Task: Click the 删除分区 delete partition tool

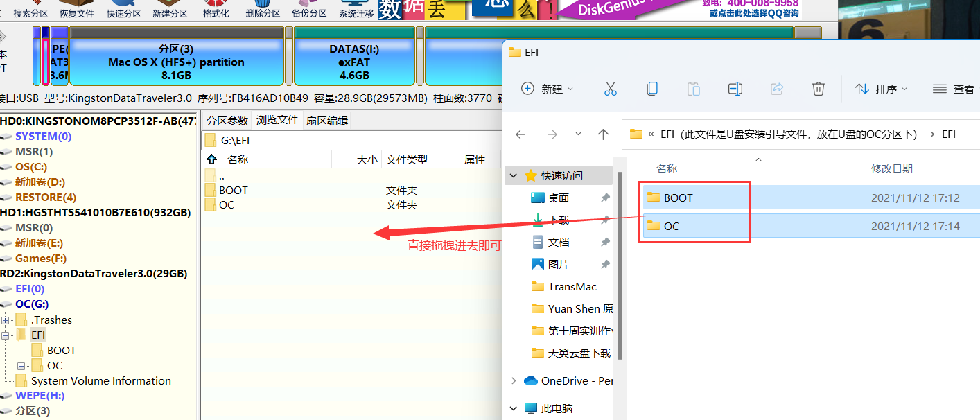Action: (263, 10)
